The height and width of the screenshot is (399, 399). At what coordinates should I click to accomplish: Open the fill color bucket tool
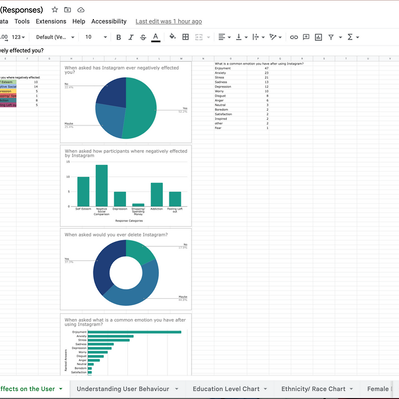(172, 37)
